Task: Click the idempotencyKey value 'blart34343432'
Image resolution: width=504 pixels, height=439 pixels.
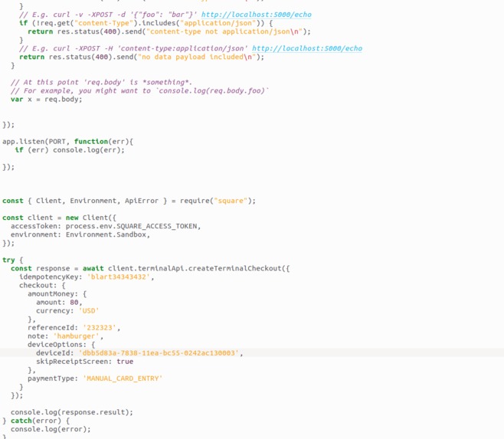Action: [x=118, y=277]
